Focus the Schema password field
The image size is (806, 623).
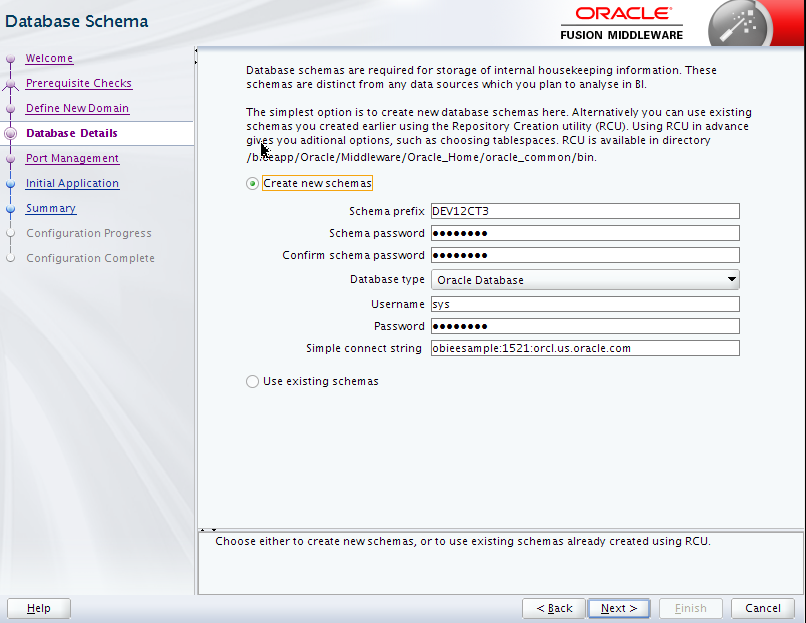click(585, 233)
